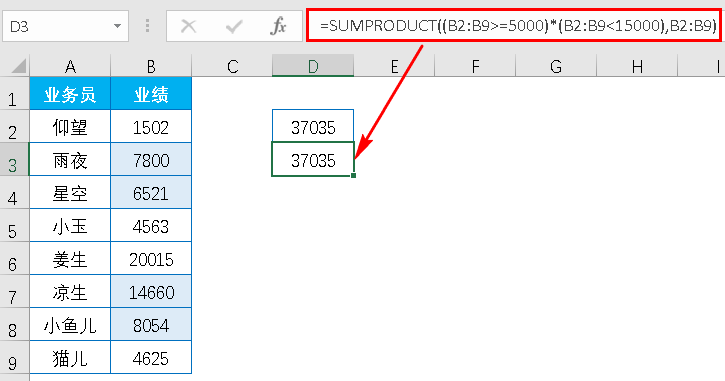Select row 4 header
725x381 pixels.
tap(14, 192)
